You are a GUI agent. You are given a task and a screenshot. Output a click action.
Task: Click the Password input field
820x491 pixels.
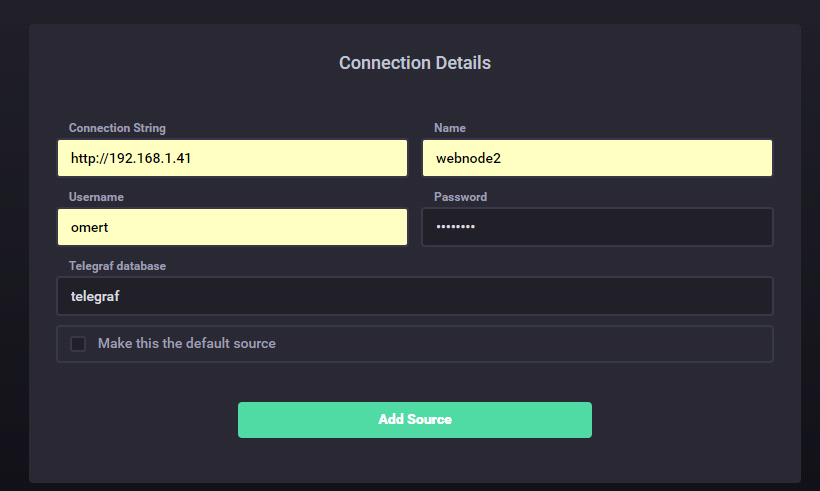[x=597, y=227]
